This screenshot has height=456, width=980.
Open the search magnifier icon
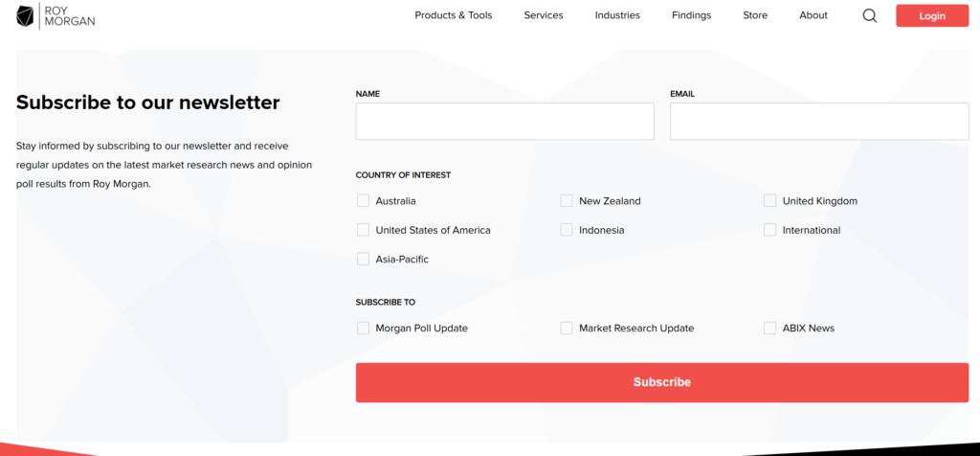pos(869,15)
